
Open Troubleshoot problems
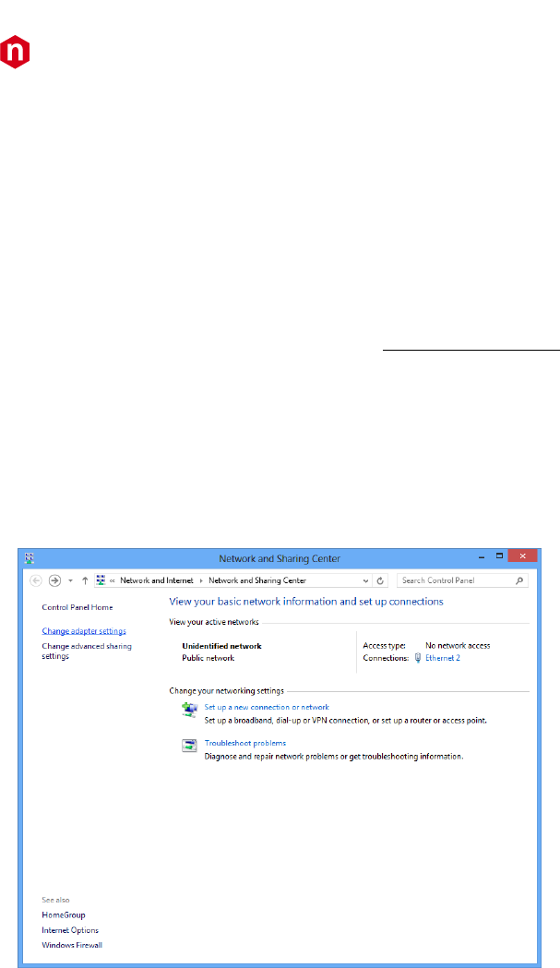(245, 743)
